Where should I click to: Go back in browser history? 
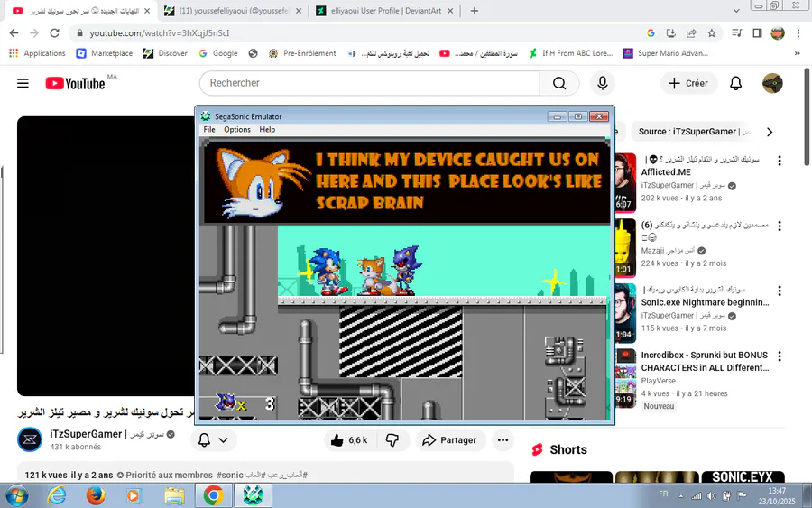pyautogui.click(x=14, y=33)
